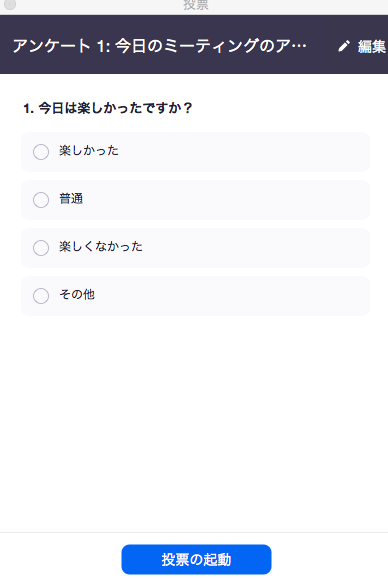Click the アンケート 1 poll title
The height and width of the screenshot is (579, 388).
pos(159,46)
